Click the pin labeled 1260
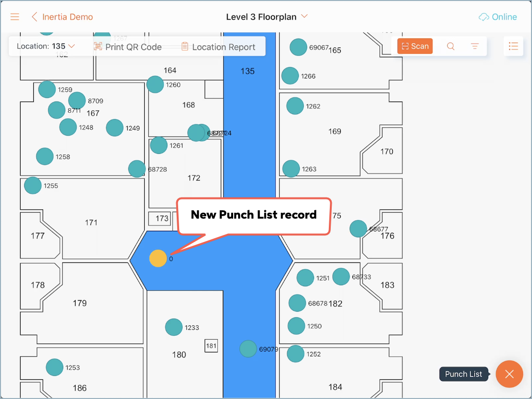Screen dimensions: 532x399 point(155,84)
